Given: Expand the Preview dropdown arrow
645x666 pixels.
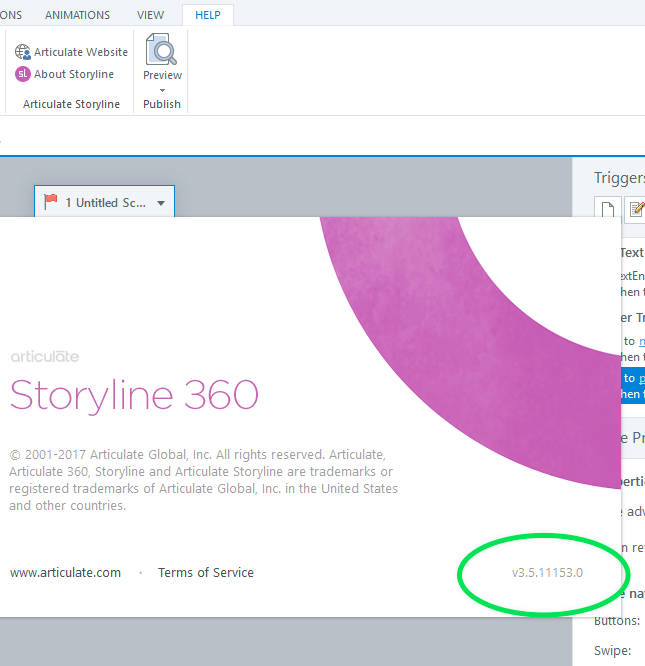Looking at the screenshot, I should point(162,90).
